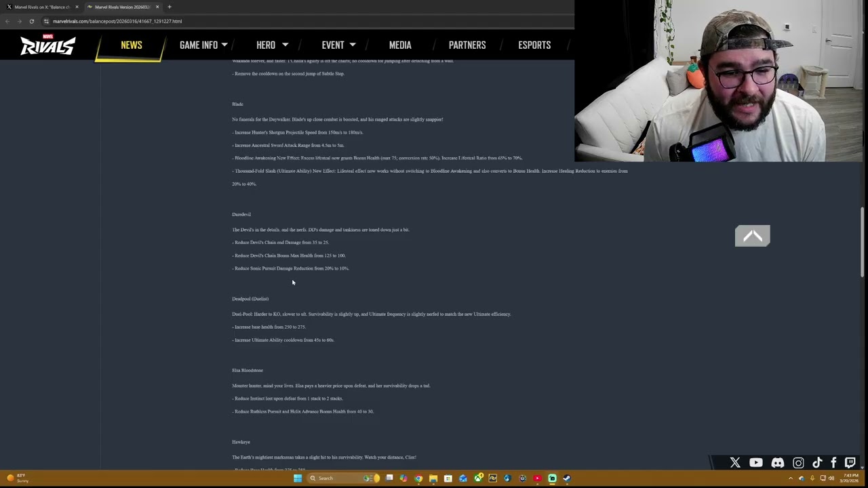
Task: Open Marvel Rivals Discord link
Action: click(778, 463)
